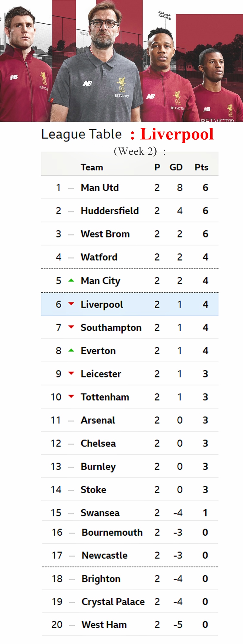Click the red down arrow beside Leicester

[71, 373]
